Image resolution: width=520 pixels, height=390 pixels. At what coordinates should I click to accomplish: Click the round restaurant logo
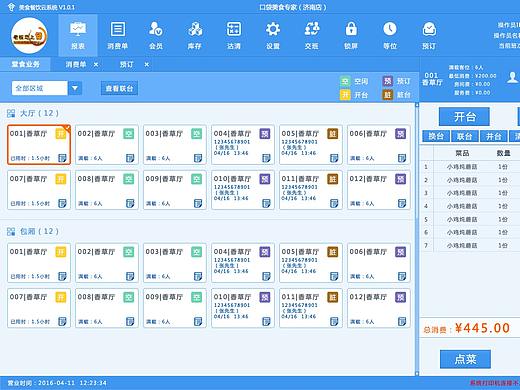[x=29, y=36]
